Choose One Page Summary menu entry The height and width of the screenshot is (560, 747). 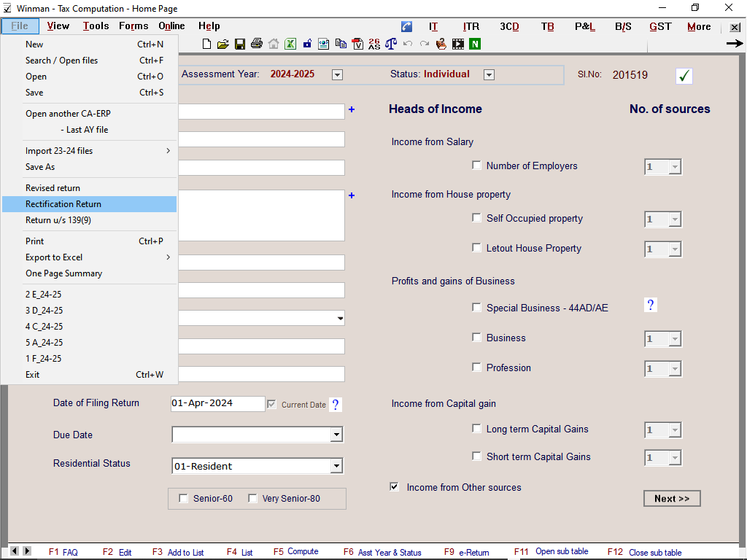click(63, 273)
